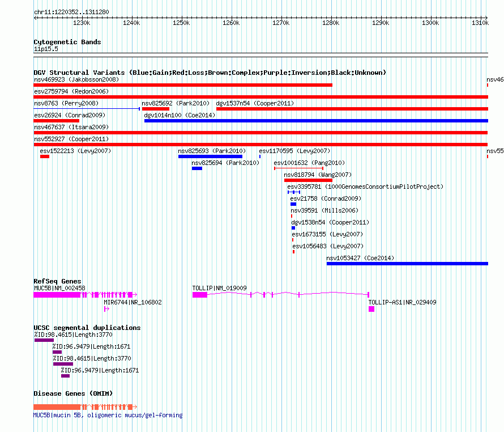This screenshot has width=504, height=432.
Task: Click the TOLLIP NM_019009 gene's thick exon block
Action: 200,295
